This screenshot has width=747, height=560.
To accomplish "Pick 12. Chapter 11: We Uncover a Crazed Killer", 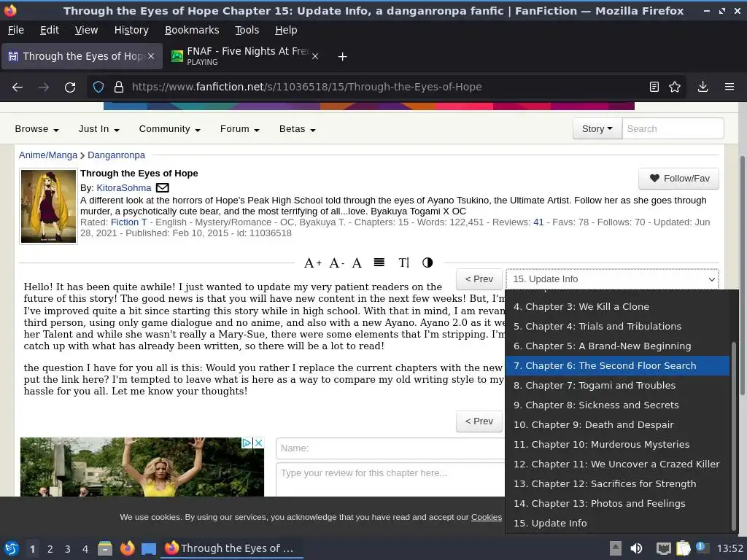I will (x=617, y=464).
